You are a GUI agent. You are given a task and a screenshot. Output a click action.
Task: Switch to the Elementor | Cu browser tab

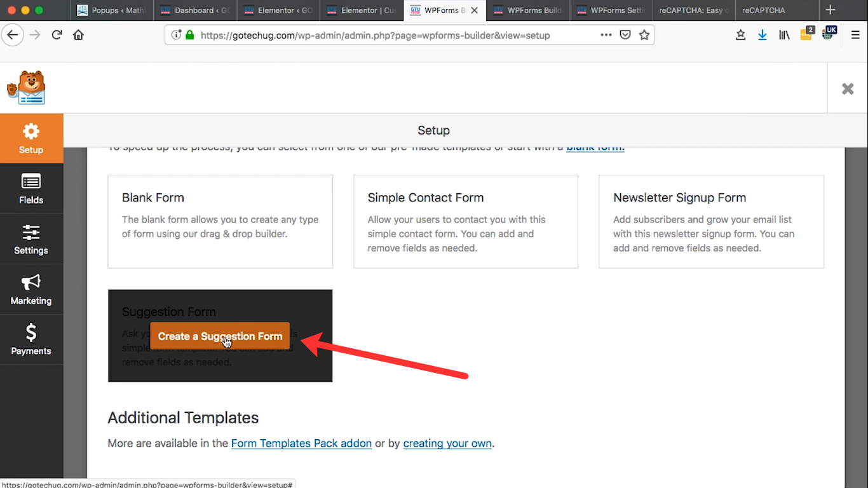(x=362, y=10)
